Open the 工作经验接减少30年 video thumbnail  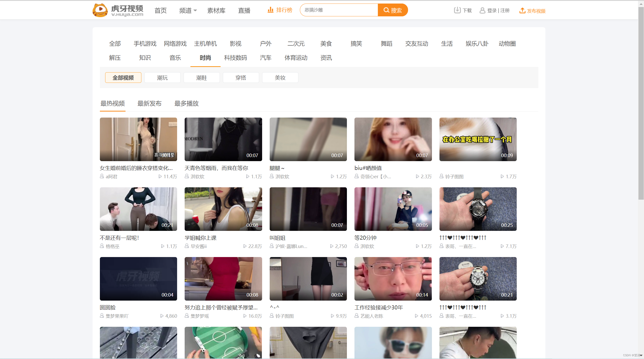point(393,279)
